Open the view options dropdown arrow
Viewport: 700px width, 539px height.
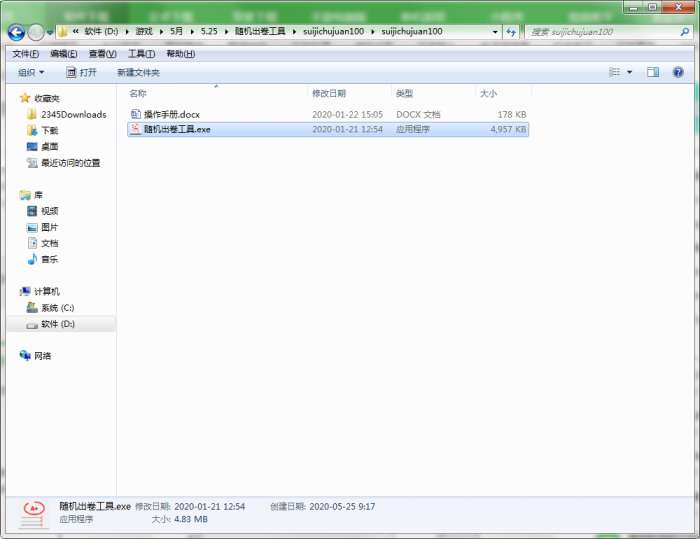629,72
